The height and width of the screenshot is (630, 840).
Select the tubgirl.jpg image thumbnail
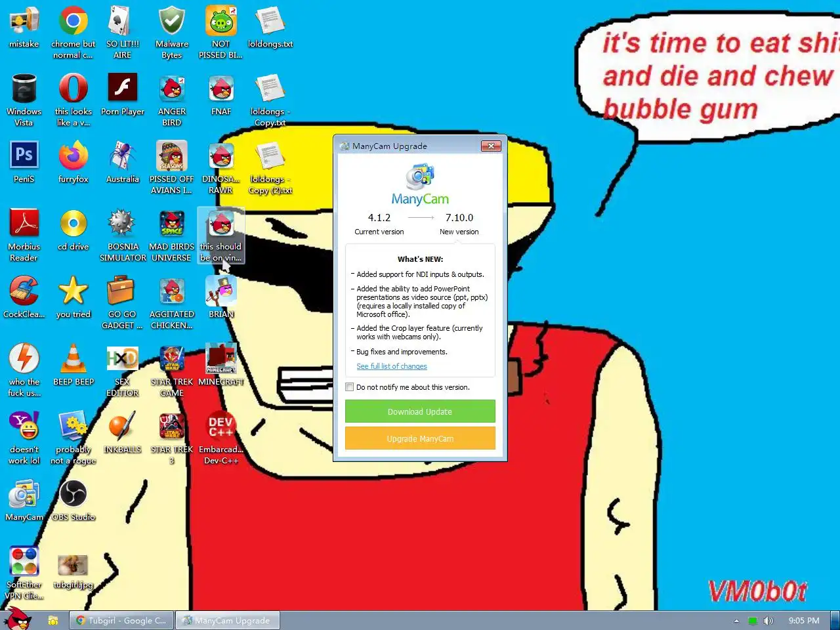pos(73,564)
